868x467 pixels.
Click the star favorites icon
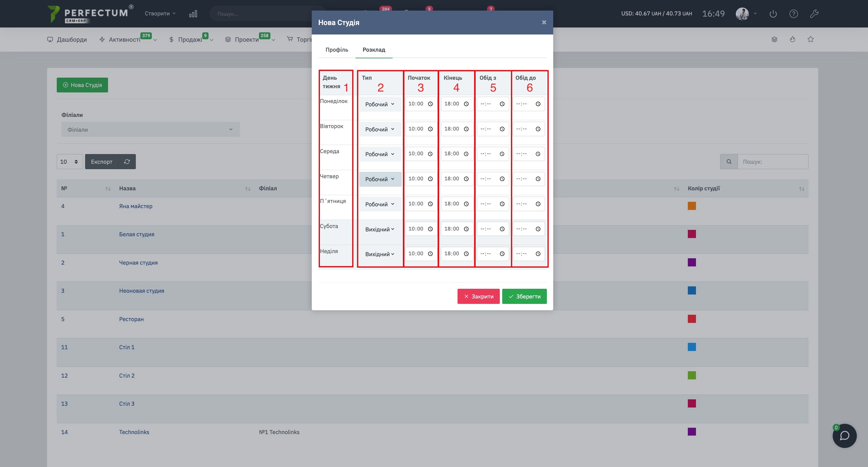pyautogui.click(x=811, y=40)
